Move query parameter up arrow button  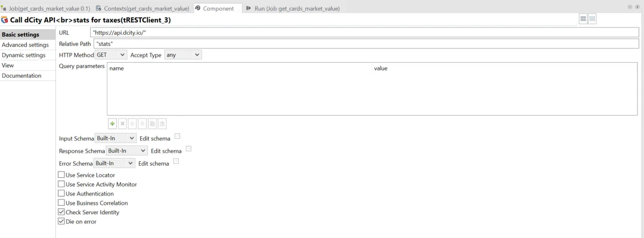(x=132, y=124)
